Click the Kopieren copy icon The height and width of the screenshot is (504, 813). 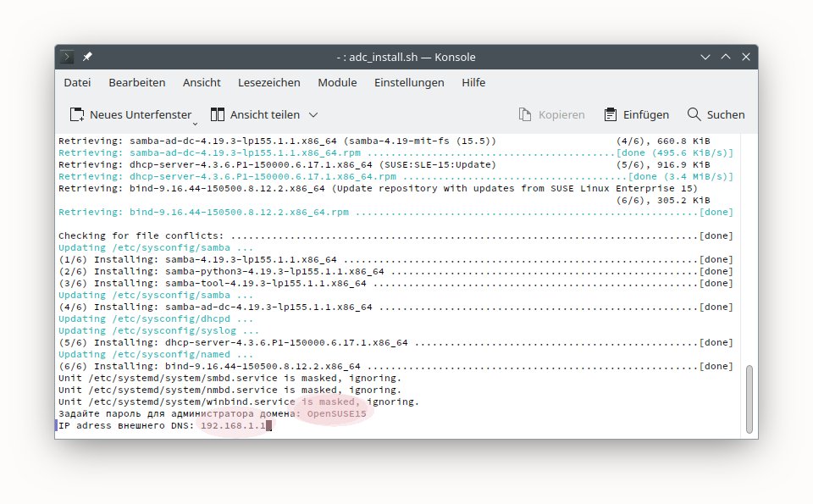(524, 114)
